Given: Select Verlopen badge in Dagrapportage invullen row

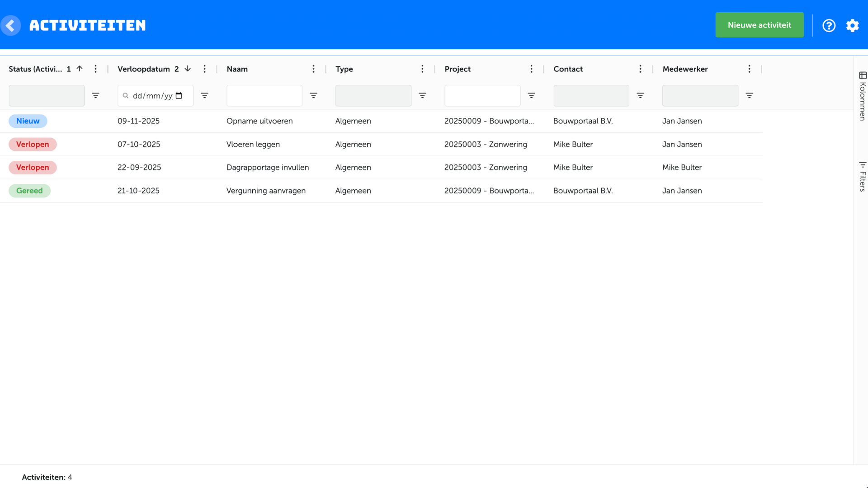Looking at the screenshot, I should [33, 167].
